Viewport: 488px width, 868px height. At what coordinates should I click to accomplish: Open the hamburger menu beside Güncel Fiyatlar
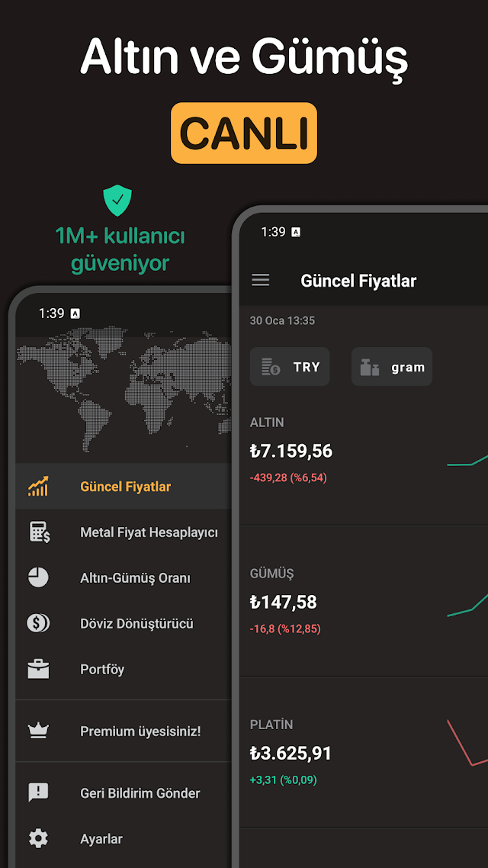261,280
